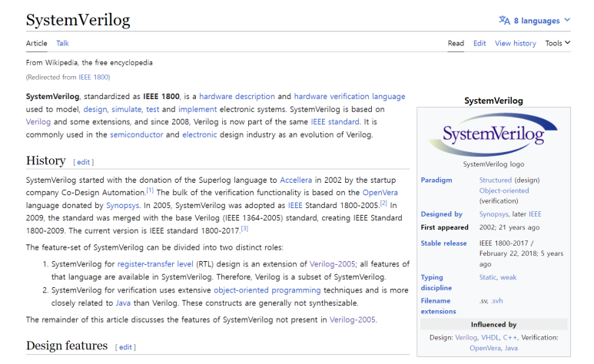Expand the Tools menu
The width and height of the screenshot is (594, 364).
(x=558, y=43)
